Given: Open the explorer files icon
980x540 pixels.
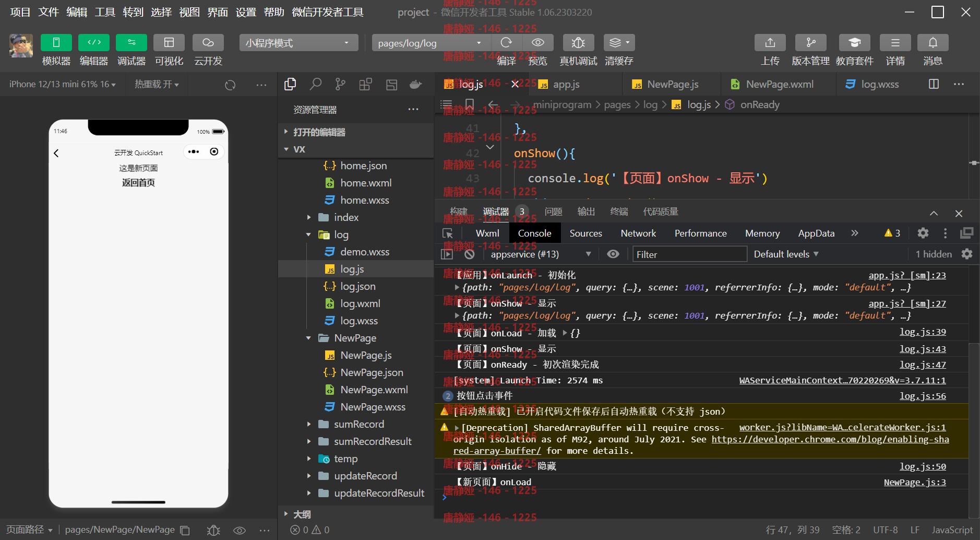Looking at the screenshot, I should click(x=290, y=84).
